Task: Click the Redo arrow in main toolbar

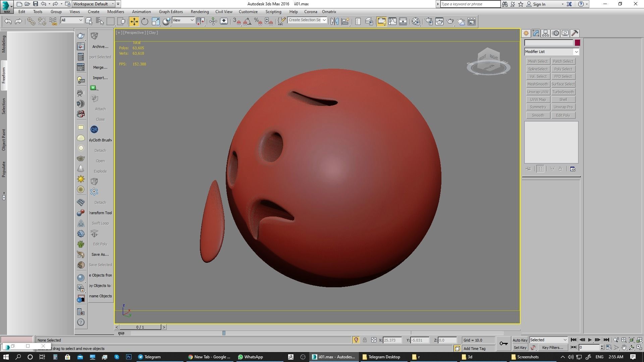Action: point(19,21)
